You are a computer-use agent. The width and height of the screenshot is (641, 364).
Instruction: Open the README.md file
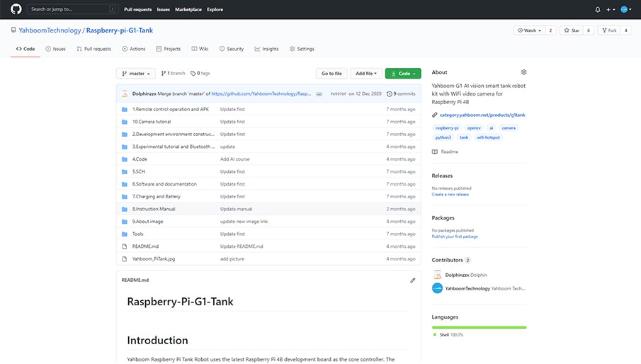(145, 246)
